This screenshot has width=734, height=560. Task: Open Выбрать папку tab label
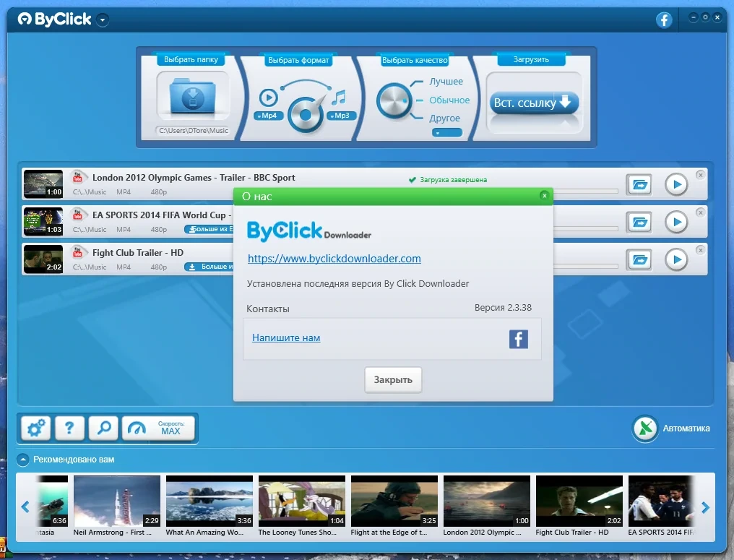pos(191,59)
